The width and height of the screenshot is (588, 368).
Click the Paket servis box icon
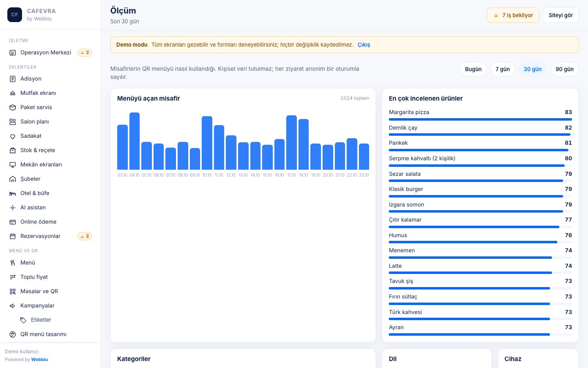(13, 108)
